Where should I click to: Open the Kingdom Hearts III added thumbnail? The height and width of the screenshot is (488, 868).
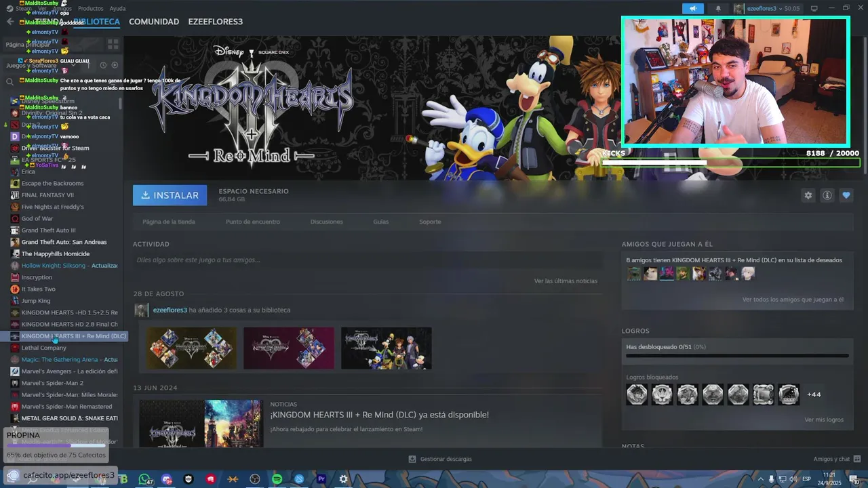pyautogui.click(x=386, y=348)
